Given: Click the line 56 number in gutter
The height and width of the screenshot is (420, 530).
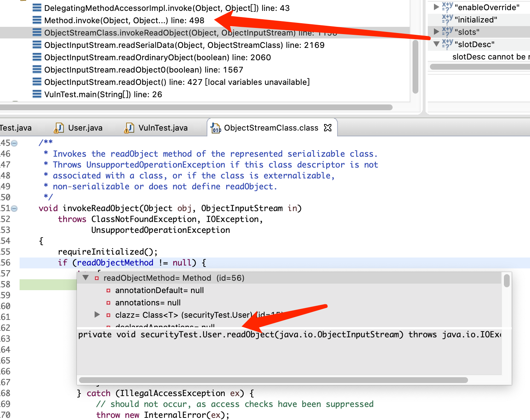Looking at the screenshot, I should pos(5,263).
